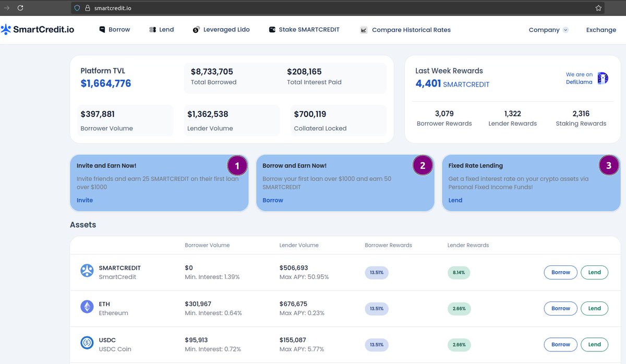Click the SMARTCREDIT token icon
This screenshot has width=626, height=364.
click(87, 271)
